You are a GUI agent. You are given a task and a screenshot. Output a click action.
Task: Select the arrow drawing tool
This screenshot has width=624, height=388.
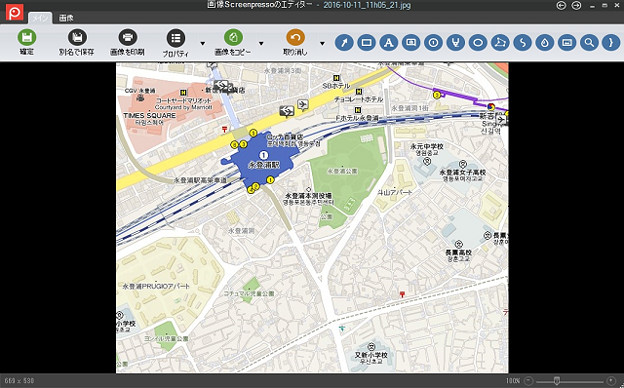[344, 42]
